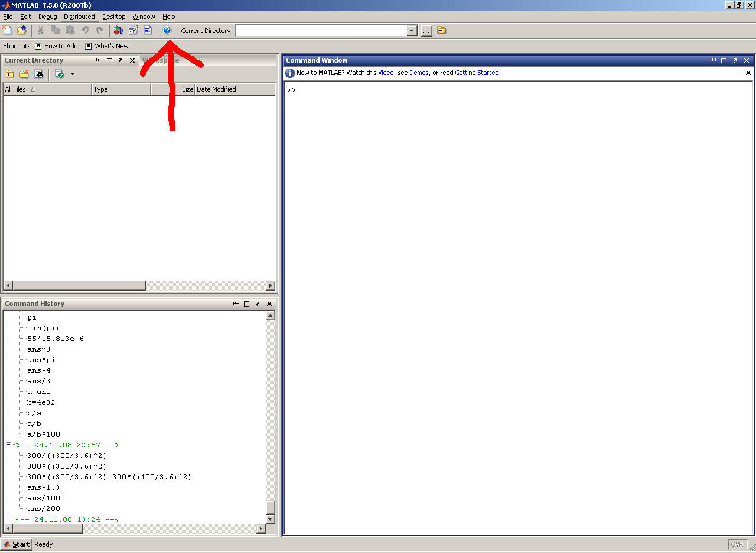The height and width of the screenshot is (553, 756).
Task: Open the Profiler toolbar icon
Action: coord(148,30)
